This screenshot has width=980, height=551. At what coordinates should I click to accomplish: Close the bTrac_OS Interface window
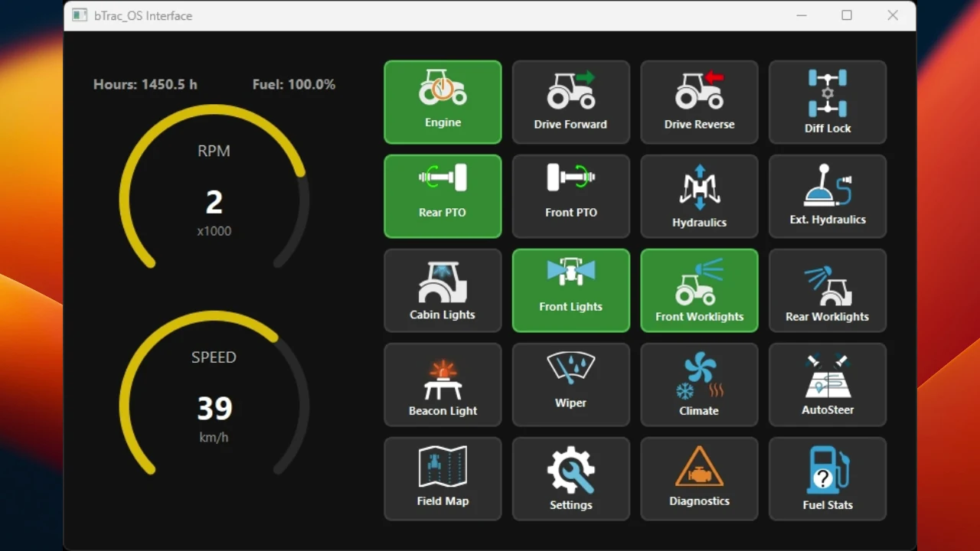click(893, 15)
